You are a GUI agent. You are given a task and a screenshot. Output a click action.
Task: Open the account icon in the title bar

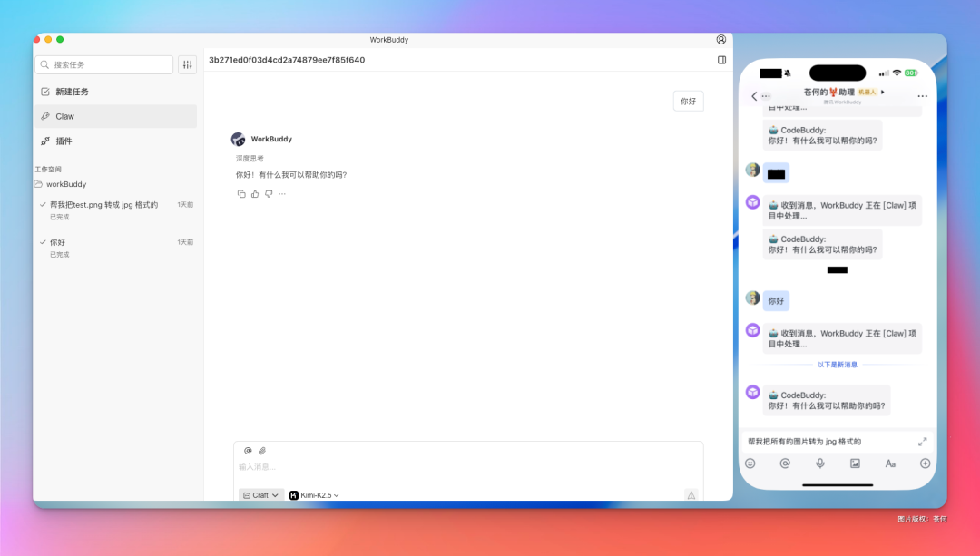click(x=721, y=39)
